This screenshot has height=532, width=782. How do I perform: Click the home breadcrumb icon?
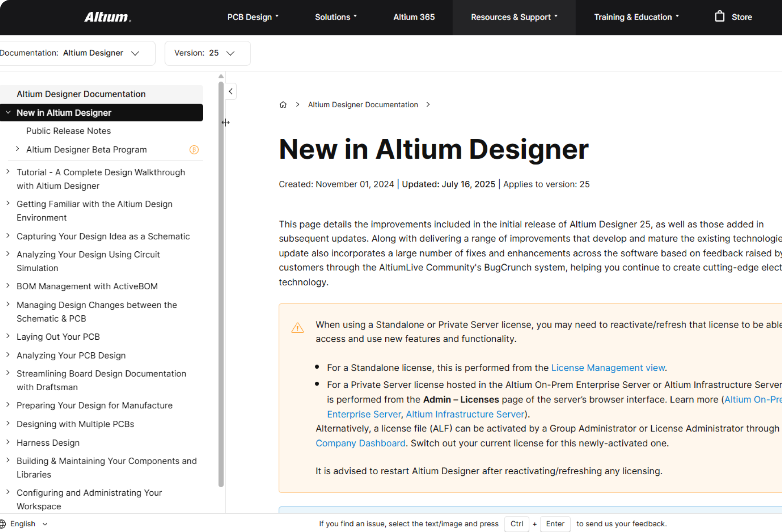(283, 105)
